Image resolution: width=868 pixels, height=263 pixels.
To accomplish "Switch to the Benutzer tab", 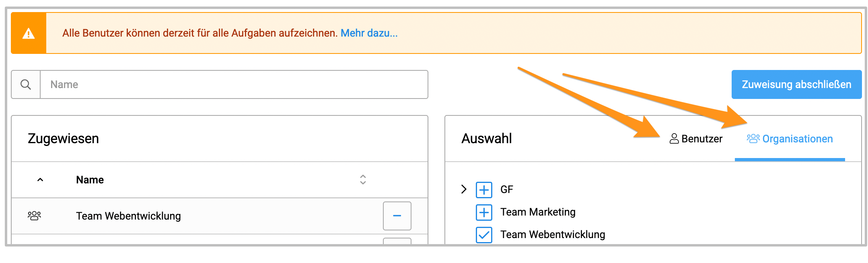I will (696, 139).
